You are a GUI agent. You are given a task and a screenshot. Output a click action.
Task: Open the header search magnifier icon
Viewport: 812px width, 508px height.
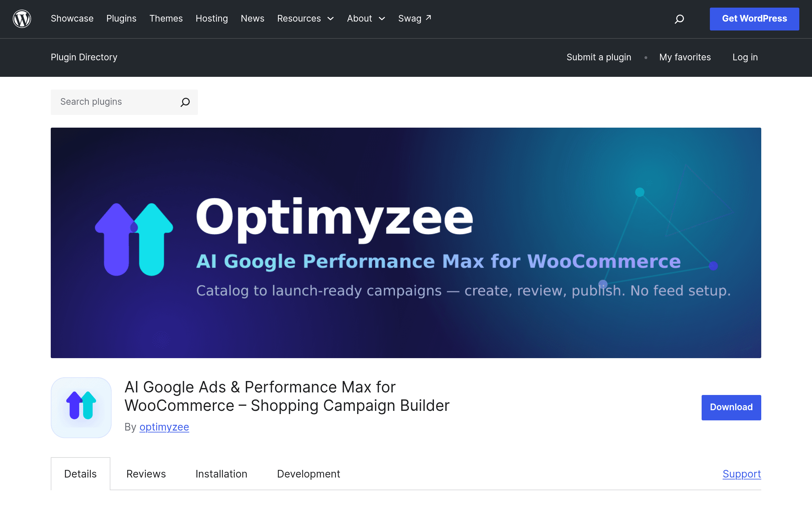[679, 19]
